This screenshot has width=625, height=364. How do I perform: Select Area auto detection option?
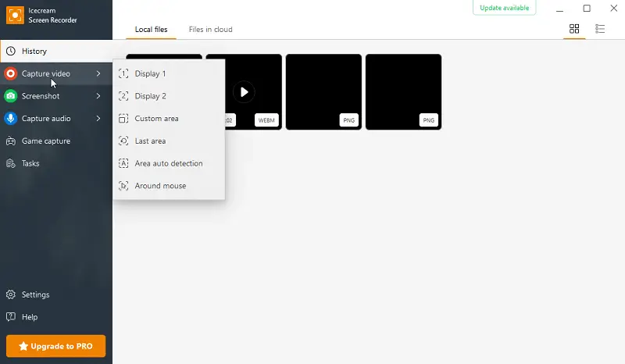[168, 164]
